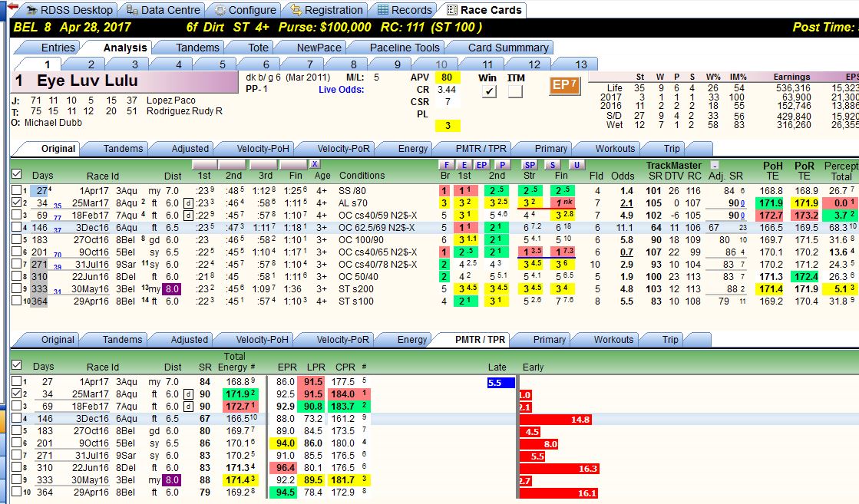Open Configure via its gear icon

click(x=220, y=10)
